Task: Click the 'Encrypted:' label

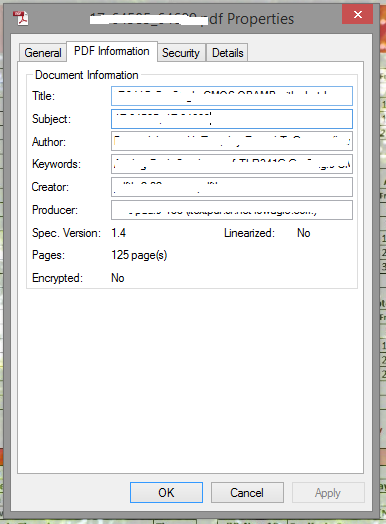Action: tap(57, 278)
